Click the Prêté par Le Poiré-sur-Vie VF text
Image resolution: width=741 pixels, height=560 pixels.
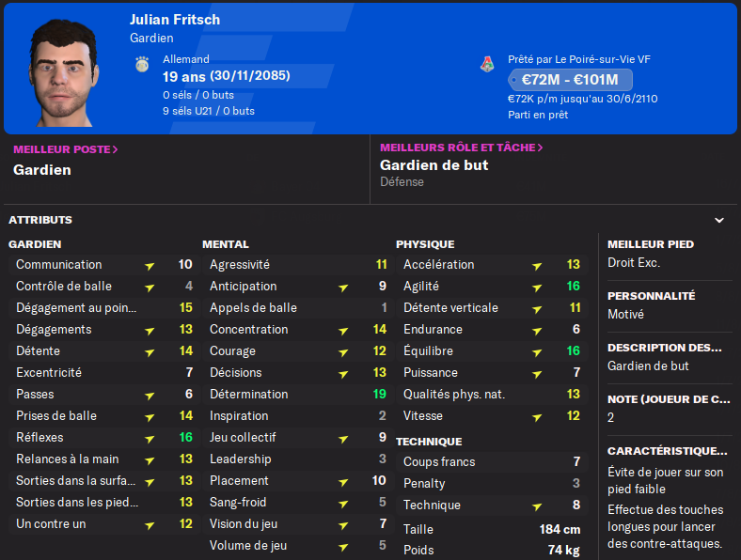[579, 59]
